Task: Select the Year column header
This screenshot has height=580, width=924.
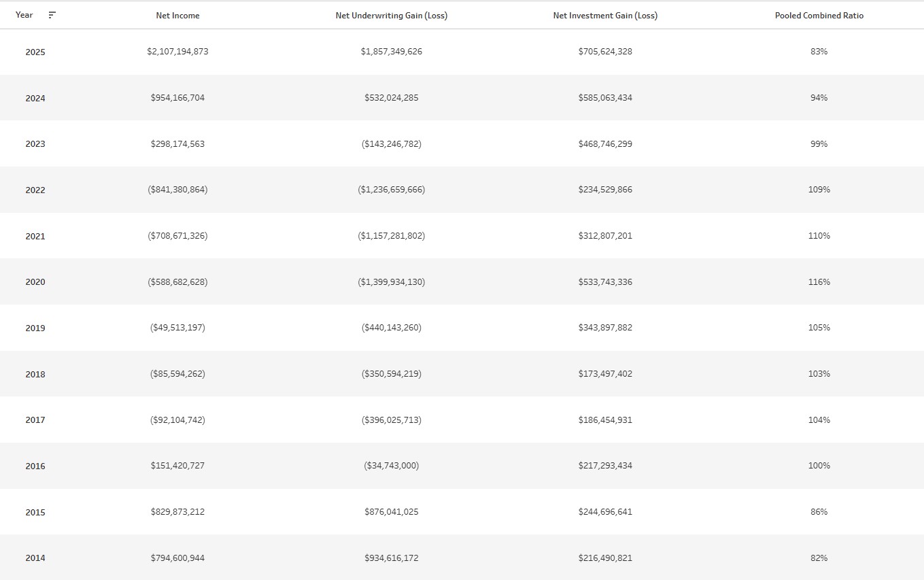Action: click(x=24, y=15)
